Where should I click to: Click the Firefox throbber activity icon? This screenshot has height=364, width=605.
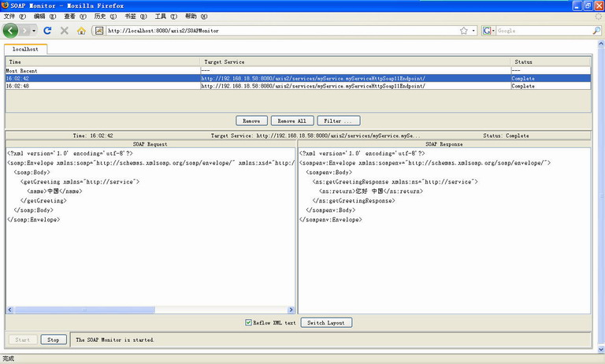tap(599, 17)
